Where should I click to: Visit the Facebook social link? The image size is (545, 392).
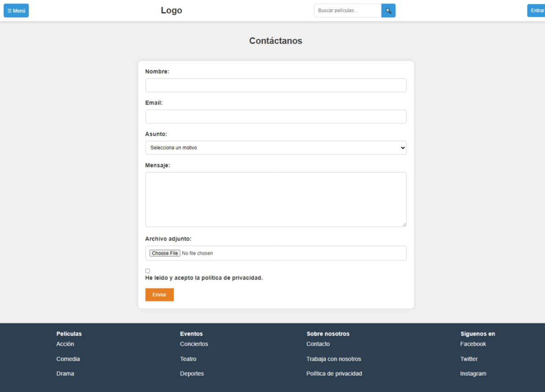tap(473, 344)
